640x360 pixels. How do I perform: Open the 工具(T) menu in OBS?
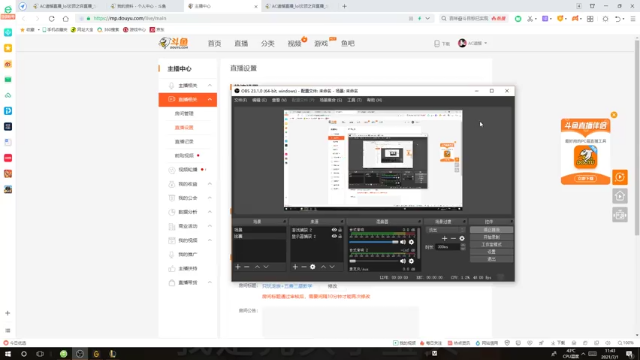point(354,100)
